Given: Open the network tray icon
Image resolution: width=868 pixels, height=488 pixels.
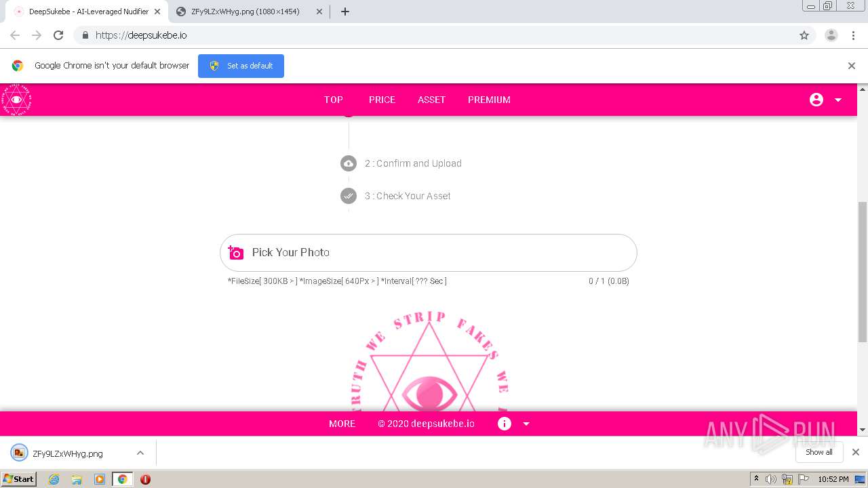Looking at the screenshot, I should (x=787, y=479).
